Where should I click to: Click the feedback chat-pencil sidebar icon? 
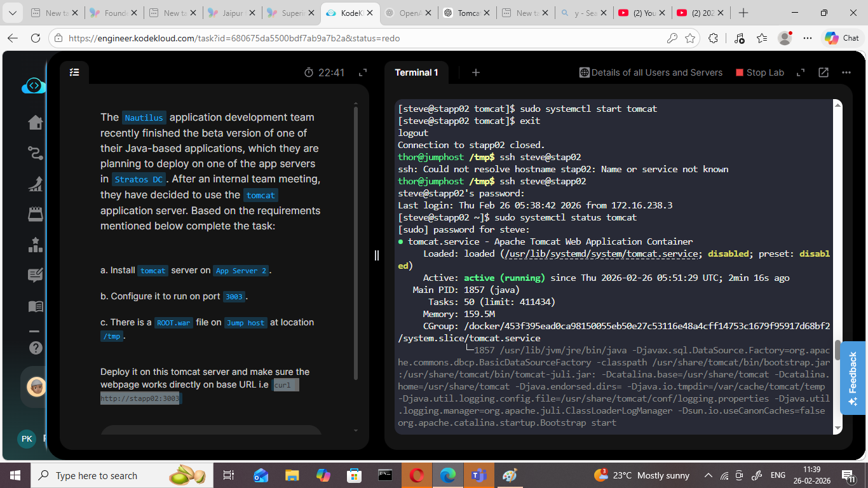(36, 275)
